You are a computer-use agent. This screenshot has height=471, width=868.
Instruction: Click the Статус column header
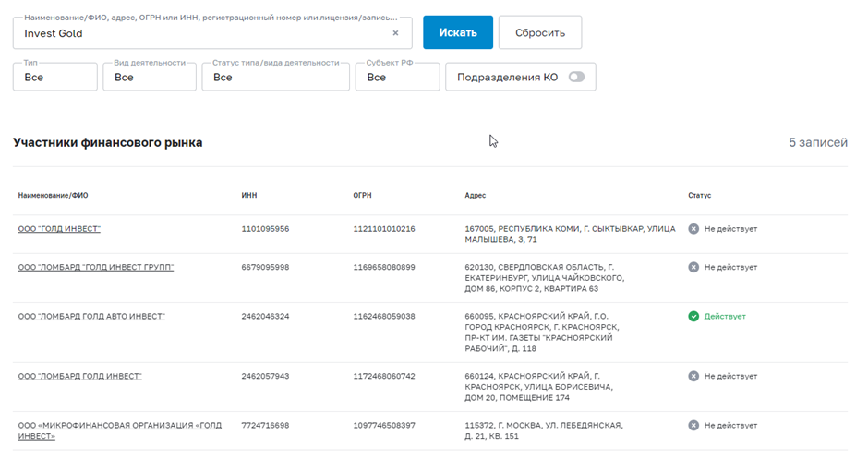700,196
